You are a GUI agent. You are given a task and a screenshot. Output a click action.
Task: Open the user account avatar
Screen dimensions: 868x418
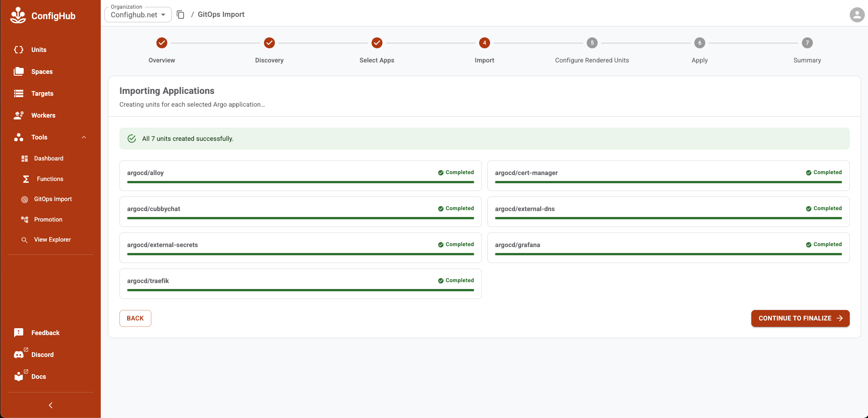coord(857,15)
